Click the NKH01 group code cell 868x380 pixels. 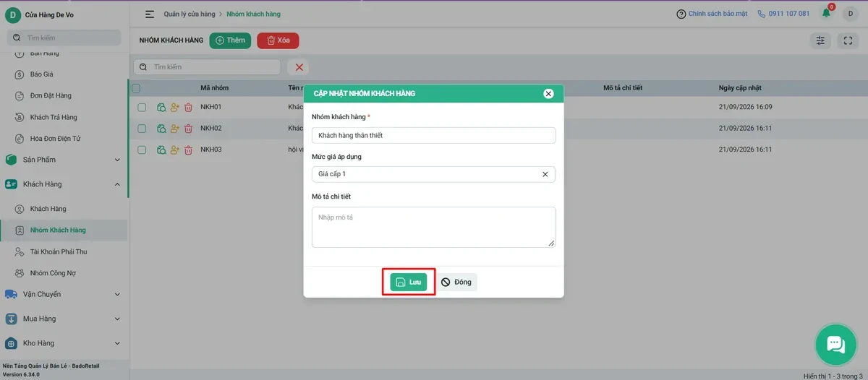point(210,108)
